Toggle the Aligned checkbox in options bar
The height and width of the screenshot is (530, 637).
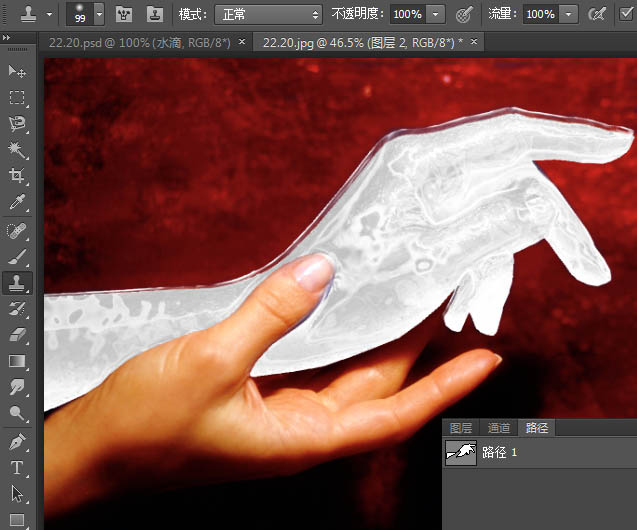pyautogui.click(x=626, y=14)
